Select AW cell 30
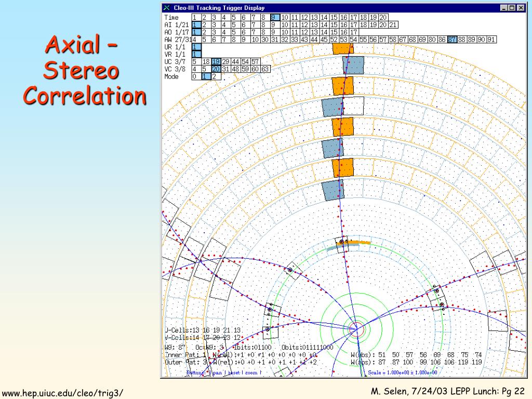The width and height of the screenshot is (532, 399). 265,39
